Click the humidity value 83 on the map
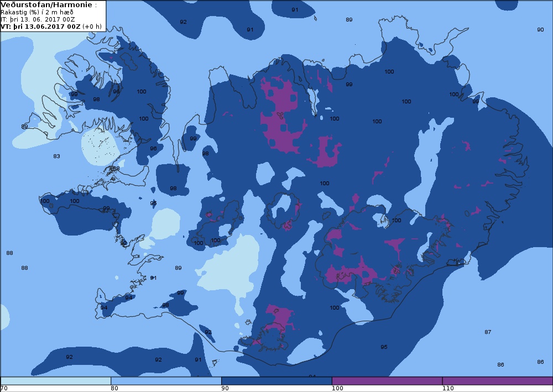Screen dimensions: 553x392 coord(56,156)
